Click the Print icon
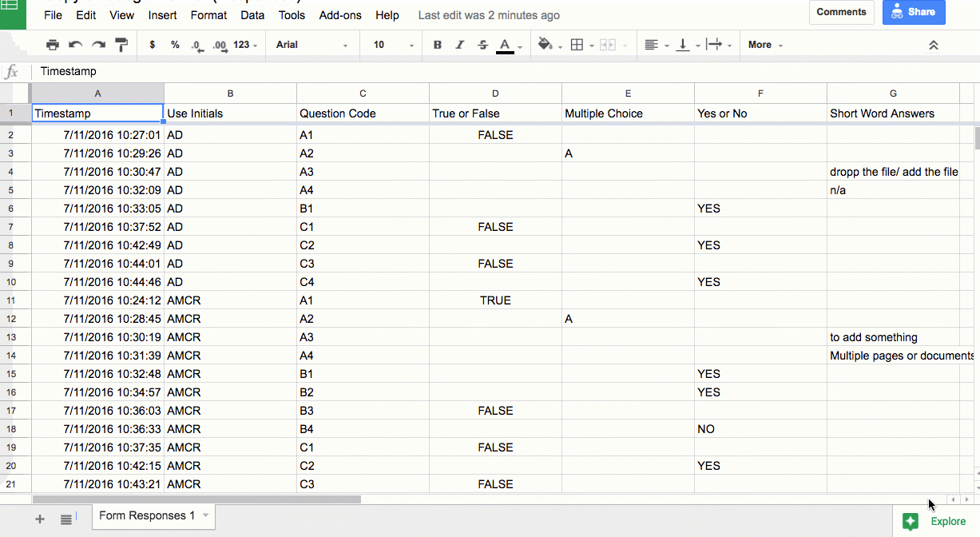Viewport: 980px width, 537px height. (x=53, y=45)
